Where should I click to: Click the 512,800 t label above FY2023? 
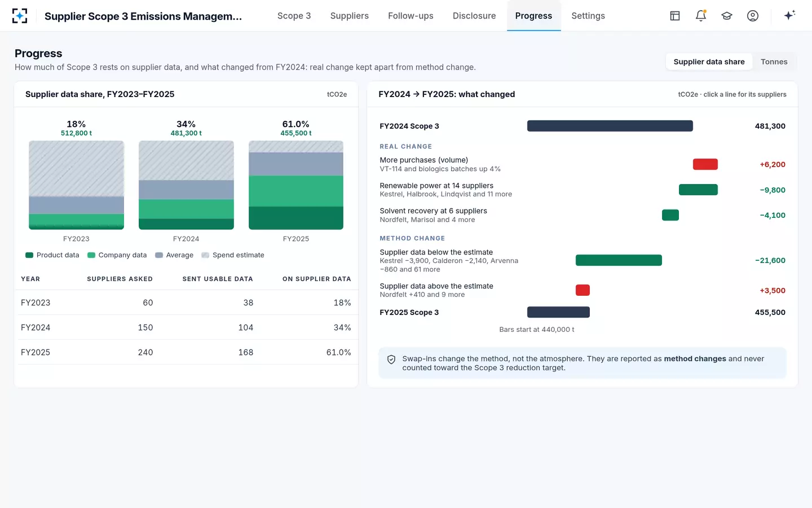76,133
